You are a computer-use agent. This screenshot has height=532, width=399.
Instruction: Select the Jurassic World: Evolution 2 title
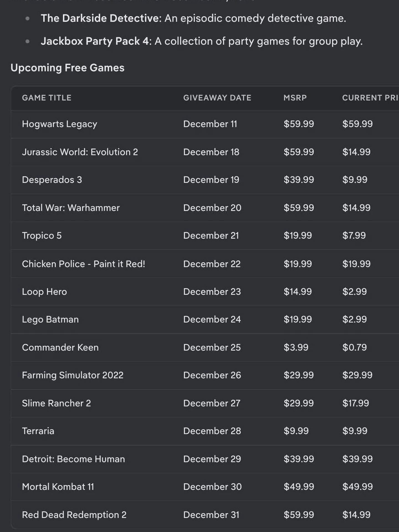80,152
